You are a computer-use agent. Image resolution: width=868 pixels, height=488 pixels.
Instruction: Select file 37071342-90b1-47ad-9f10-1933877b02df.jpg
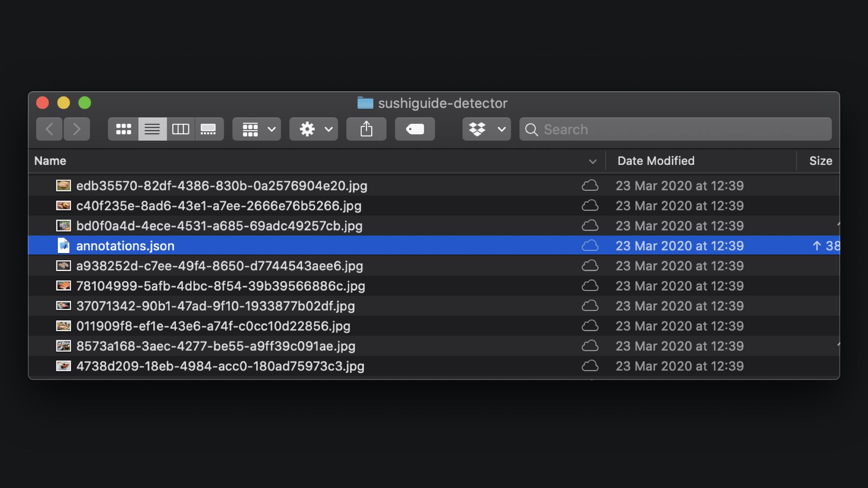(216, 306)
